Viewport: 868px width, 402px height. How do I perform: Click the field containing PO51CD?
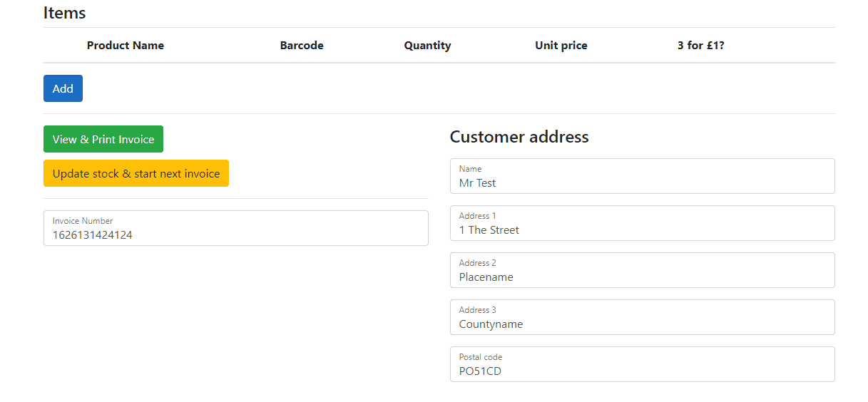642,364
